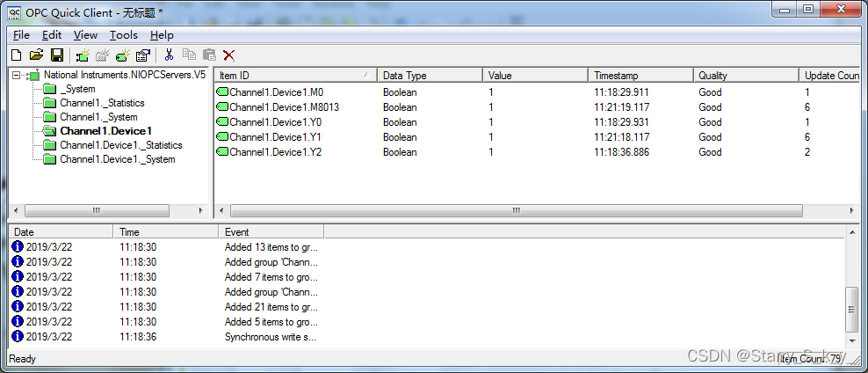Open a project via the folder toolbar icon
The width and height of the screenshot is (868, 373).
pos(37,55)
